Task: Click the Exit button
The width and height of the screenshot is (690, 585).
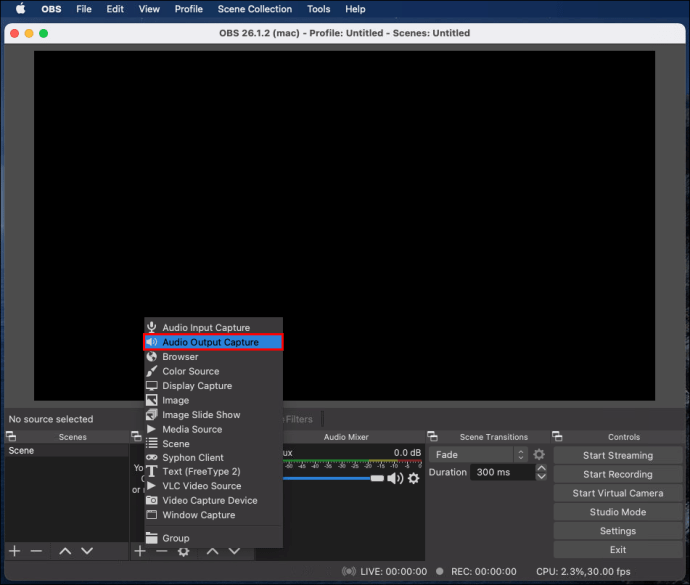Action: 618,550
